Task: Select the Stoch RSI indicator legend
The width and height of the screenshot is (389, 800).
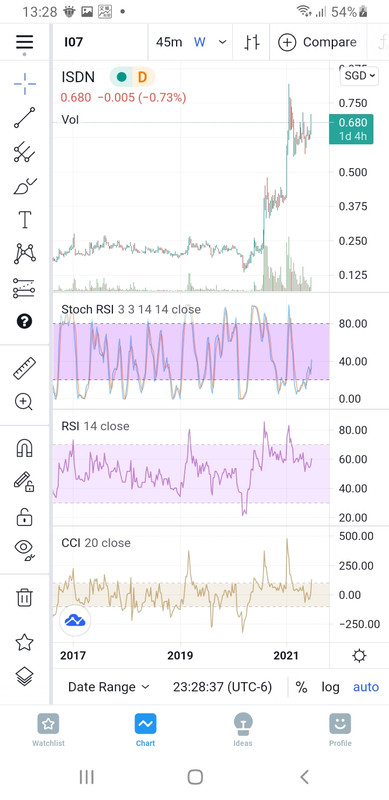Action: (x=131, y=309)
